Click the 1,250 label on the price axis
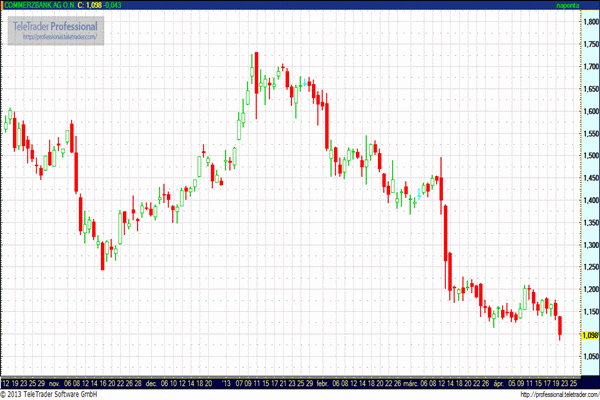Screen dimensions: 600x400 point(590,267)
